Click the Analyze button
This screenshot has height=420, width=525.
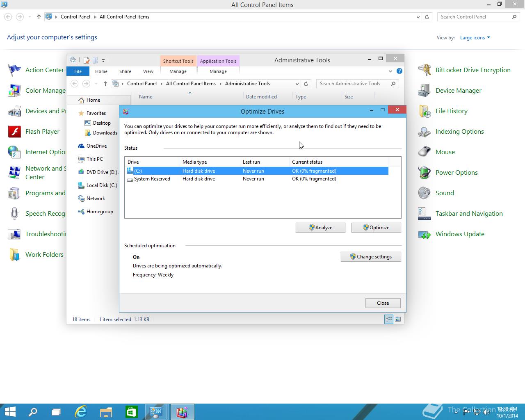320,228
